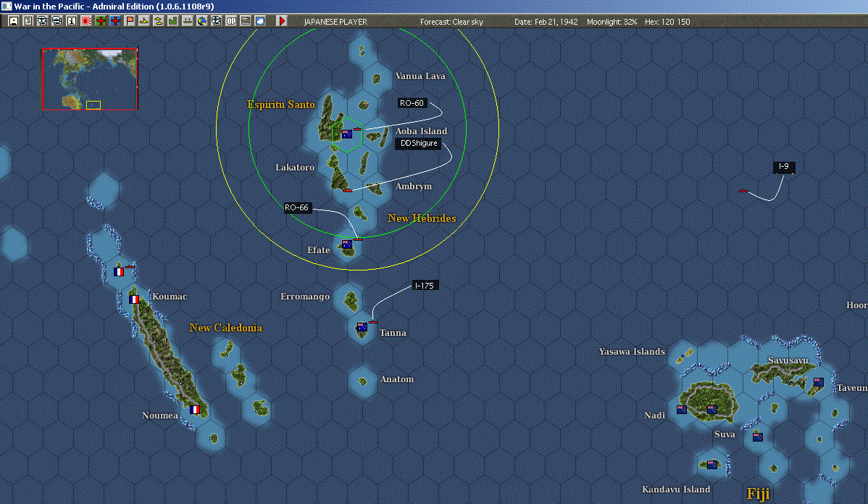
Task: Select the I-9 submarine label
Action: click(784, 167)
